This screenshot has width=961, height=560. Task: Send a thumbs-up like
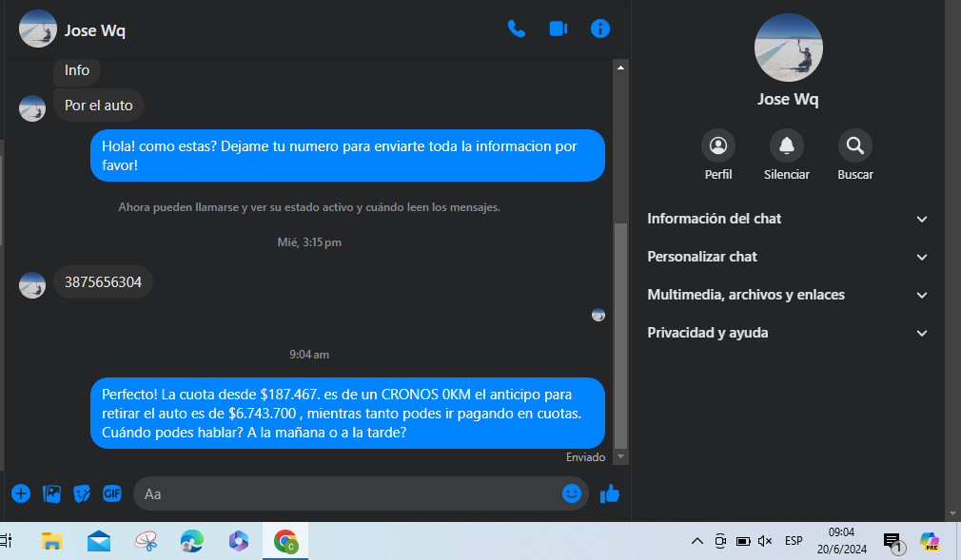point(610,493)
